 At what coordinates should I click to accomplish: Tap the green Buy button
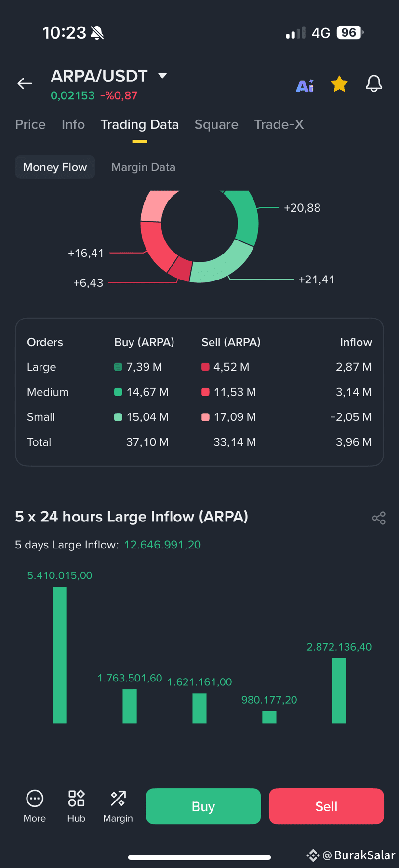pyautogui.click(x=203, y=806)
